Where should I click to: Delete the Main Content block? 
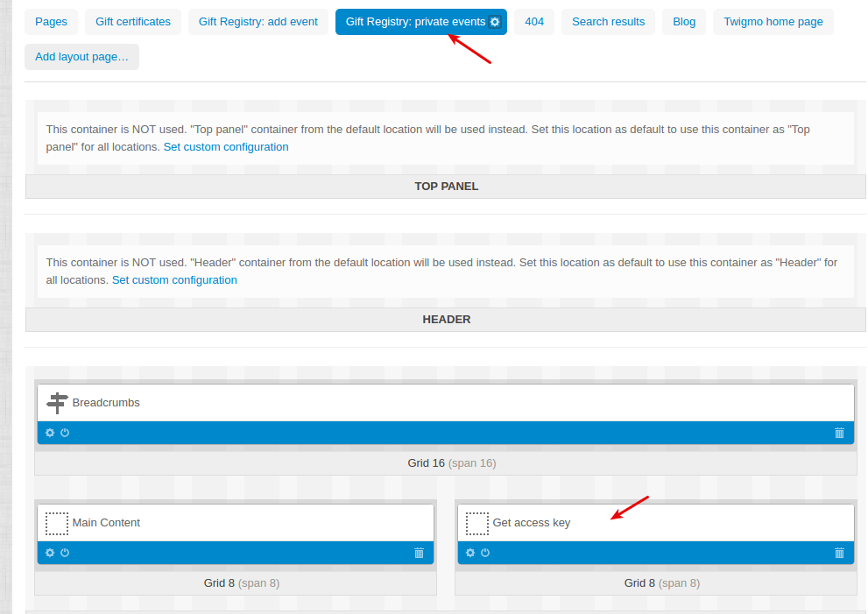[419, 553]
